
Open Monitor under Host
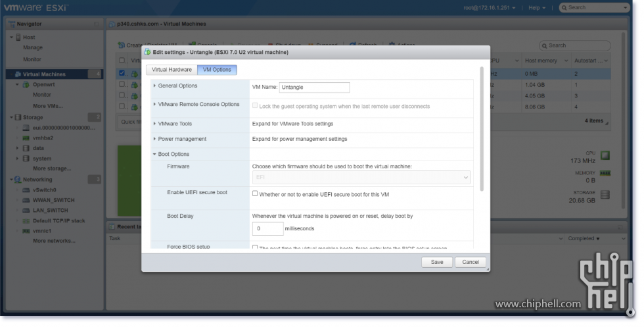tap(32, 60)
